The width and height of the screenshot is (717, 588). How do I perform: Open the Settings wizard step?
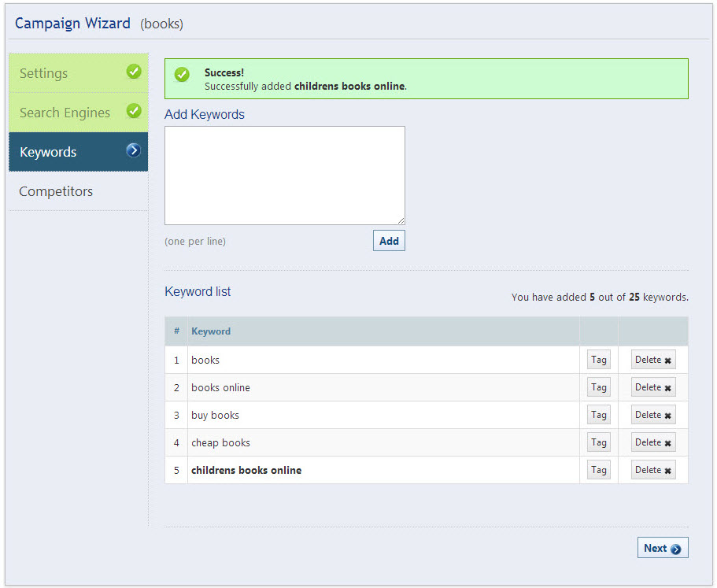click(44, 73)
